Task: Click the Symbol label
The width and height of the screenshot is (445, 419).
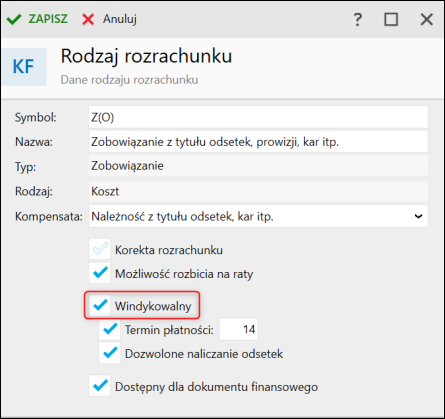Action: point(36,117)
